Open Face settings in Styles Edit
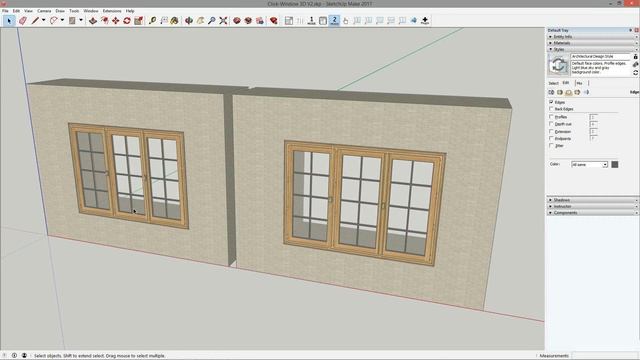 click(x=560, y=92)
